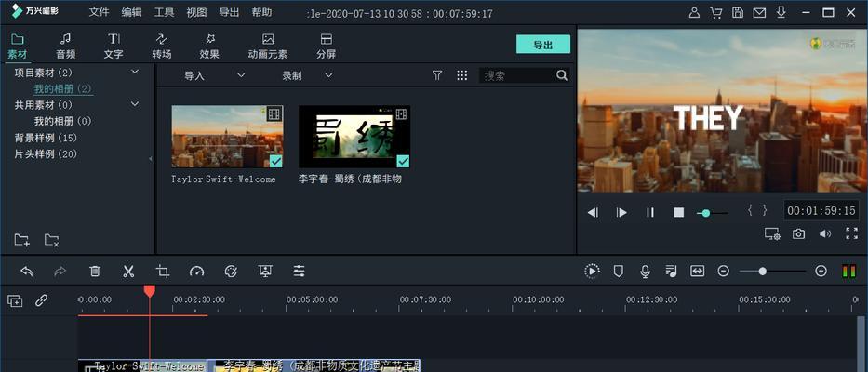Viewport: 868px width, 372px height.
Task: Collapse the media library side panel arrow
Action: pos(151,159)
